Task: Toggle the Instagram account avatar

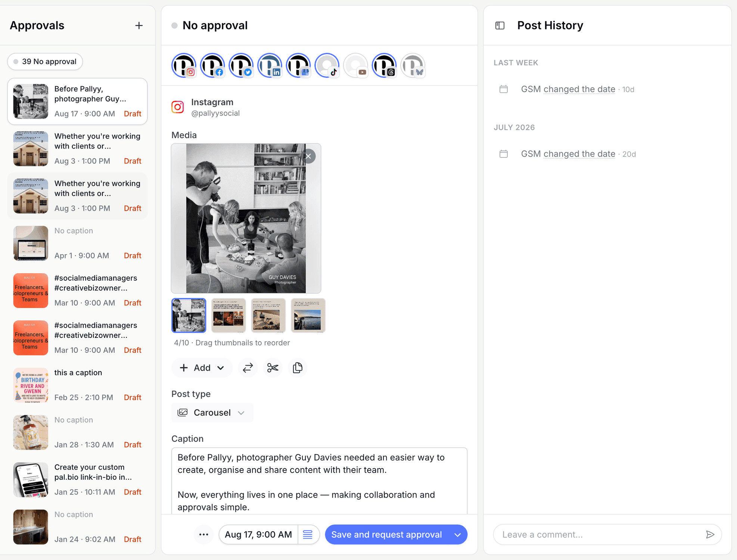Action: pos(184,65)
